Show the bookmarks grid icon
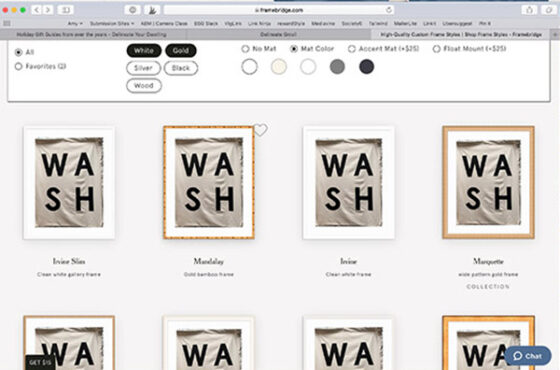The width and height of the screenshot is (560, 370). (x=7, y=24)
